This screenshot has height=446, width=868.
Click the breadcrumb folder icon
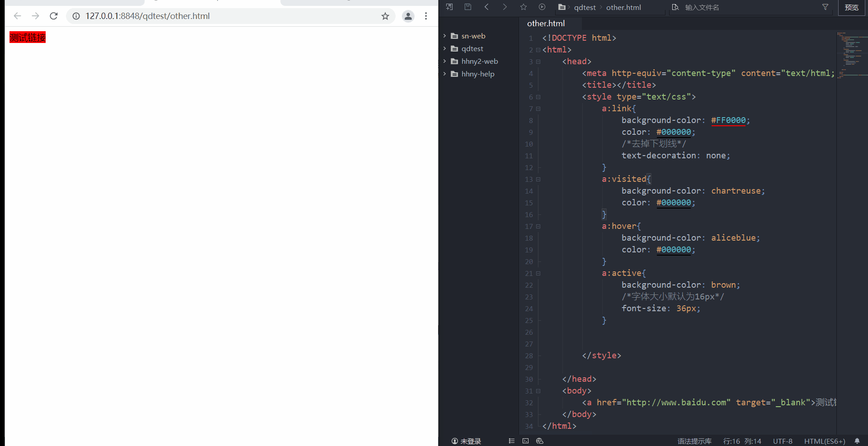point(561,7)
